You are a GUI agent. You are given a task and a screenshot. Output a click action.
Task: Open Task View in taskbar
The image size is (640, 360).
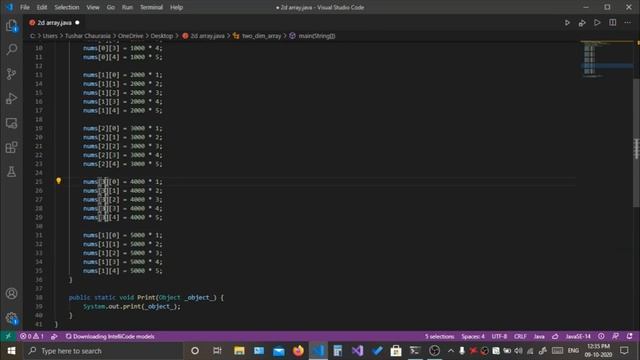coord(217,351)
